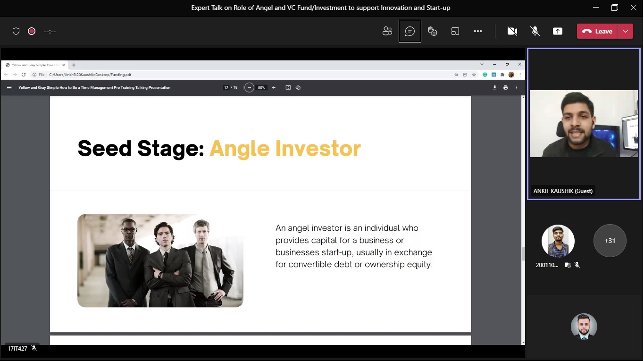Click the Ankit Kaushik (Guest) name label
644x361 pixels.
coord(563,191)
